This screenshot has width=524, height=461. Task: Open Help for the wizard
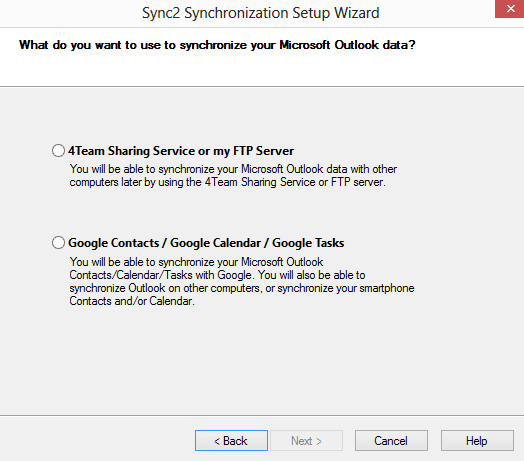[477, 441]
